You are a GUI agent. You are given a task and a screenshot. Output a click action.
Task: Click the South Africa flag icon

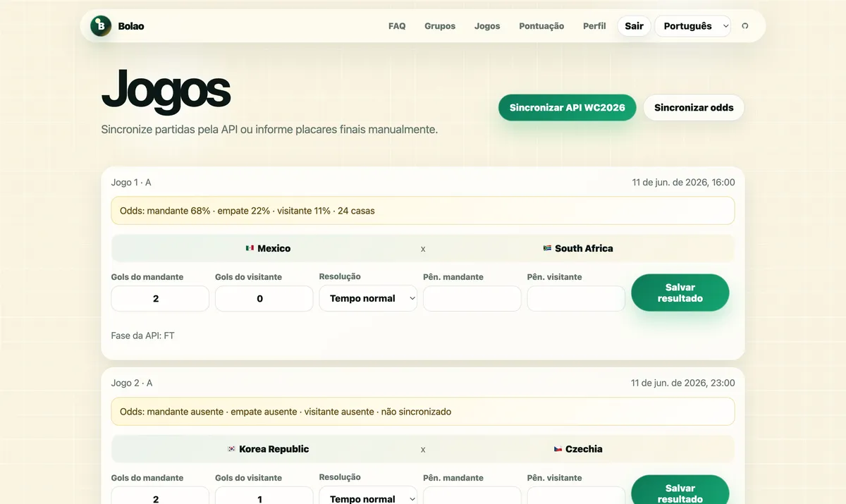click(x=547, y=248)
